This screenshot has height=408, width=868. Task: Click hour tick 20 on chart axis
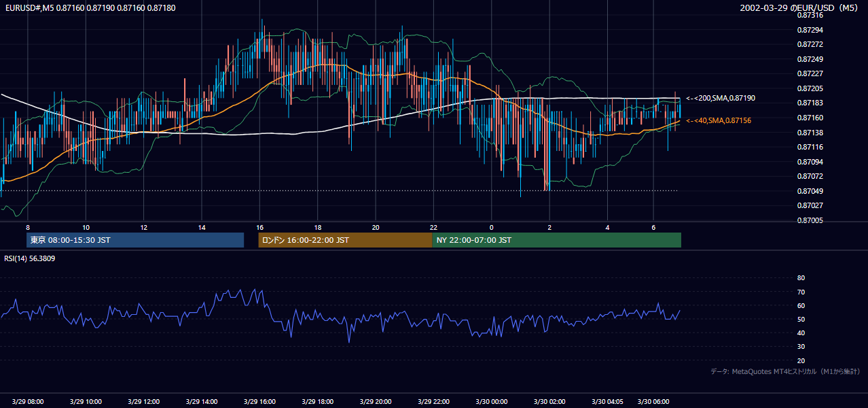point(376,227)
